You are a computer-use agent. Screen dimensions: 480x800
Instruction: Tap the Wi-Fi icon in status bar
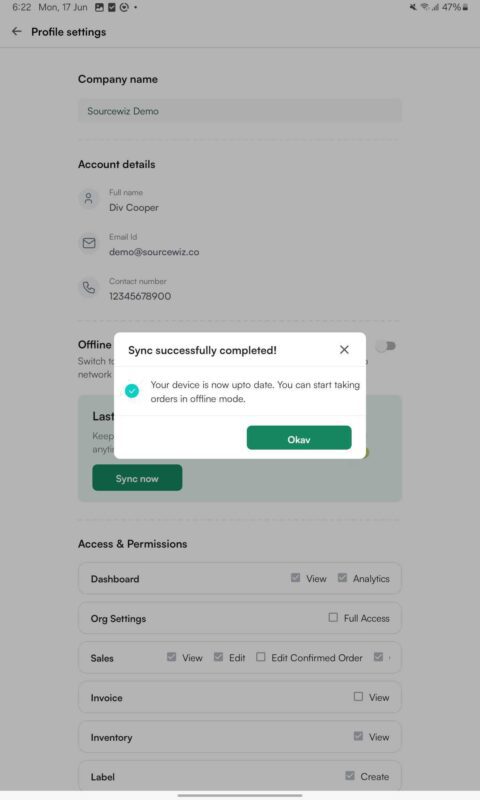click(424, 7)
